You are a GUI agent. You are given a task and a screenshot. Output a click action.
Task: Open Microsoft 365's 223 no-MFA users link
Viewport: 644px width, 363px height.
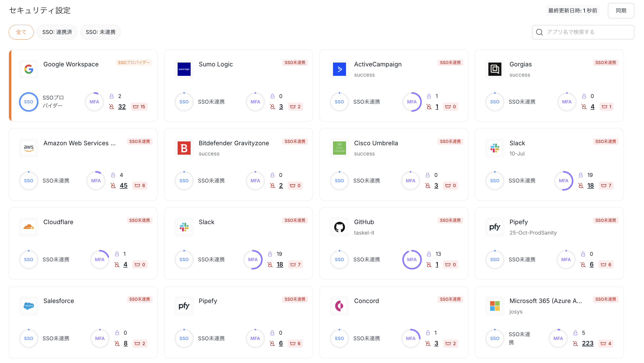[588, 343]
